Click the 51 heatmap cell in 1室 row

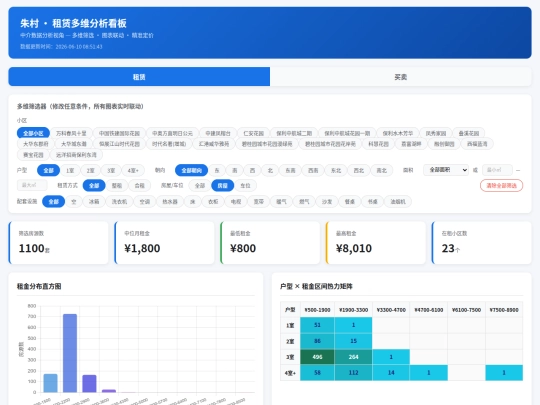pos(317,325)
